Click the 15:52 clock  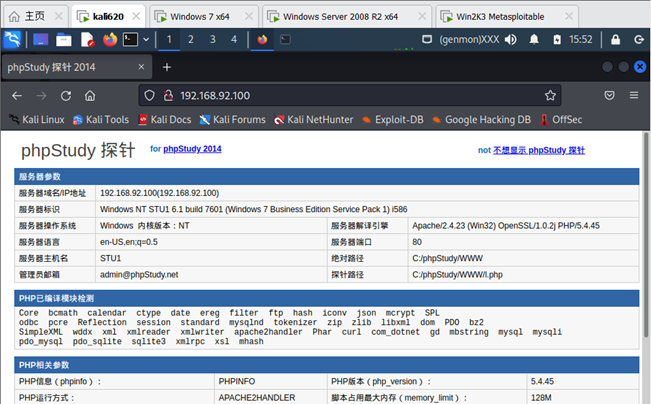point(580,39)
